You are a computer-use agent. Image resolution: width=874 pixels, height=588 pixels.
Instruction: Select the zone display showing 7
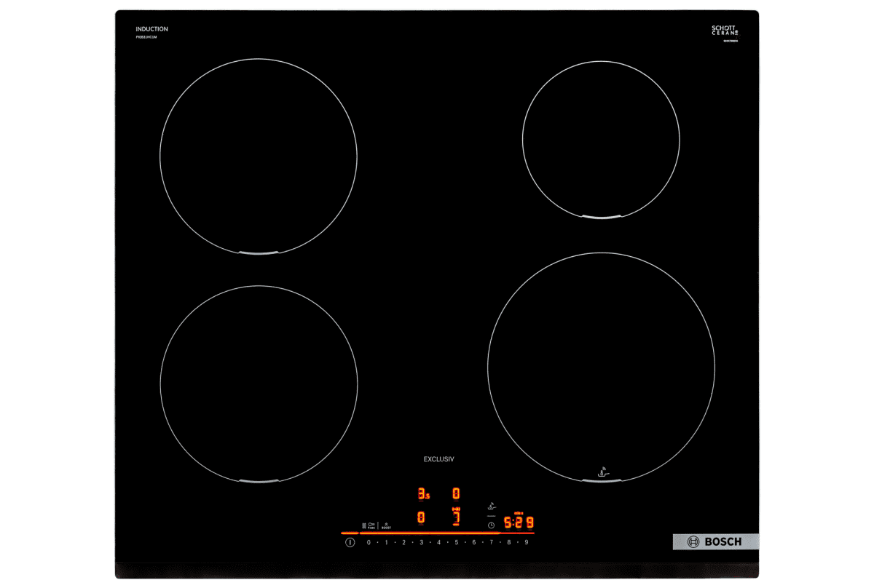457,517
